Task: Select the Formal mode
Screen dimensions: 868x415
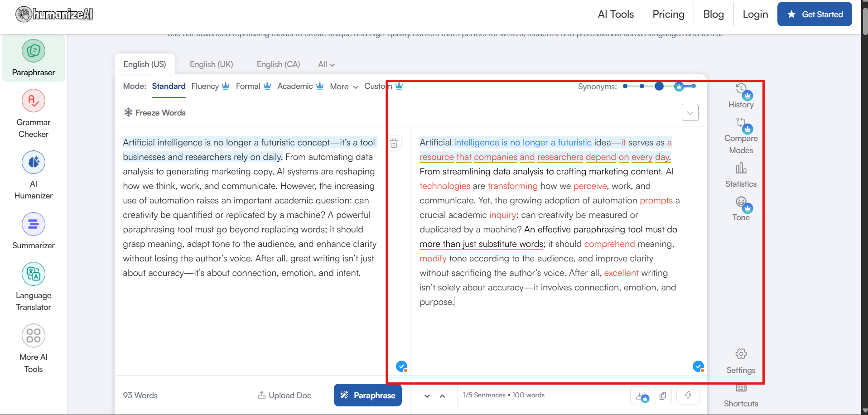Action: pos(253,86)
